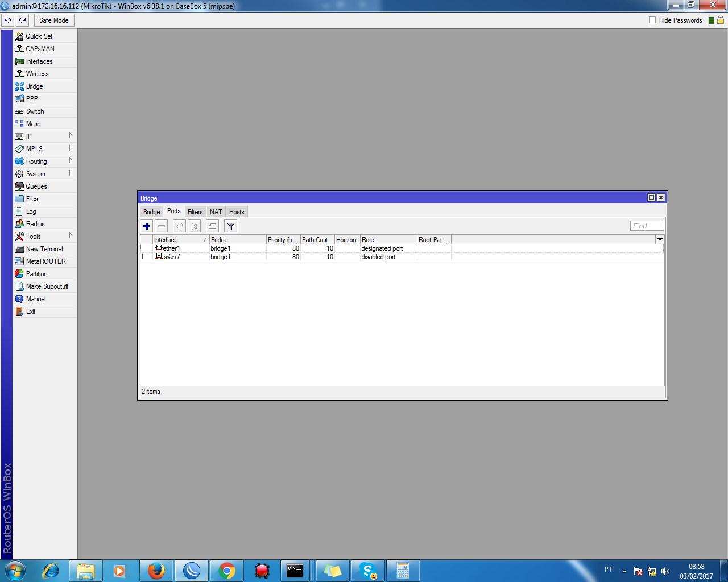Click the 'disabled port' role cell
728x582 pixels.
pos(378,257)
